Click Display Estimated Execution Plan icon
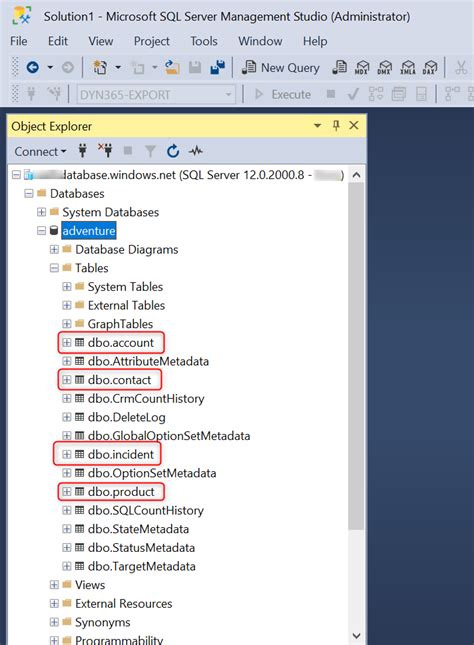 [376, 94]
